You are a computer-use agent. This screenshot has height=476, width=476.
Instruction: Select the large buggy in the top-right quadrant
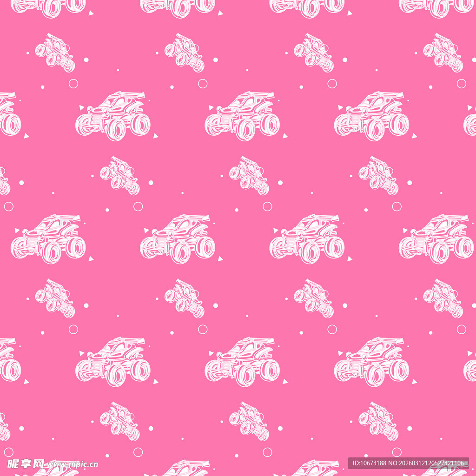371,116
